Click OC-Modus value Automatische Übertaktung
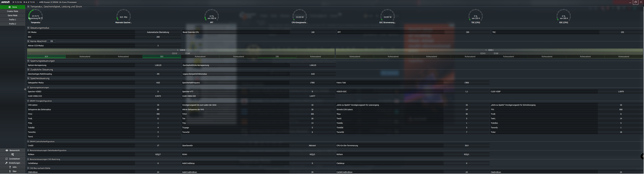The width and height of the screenshot is (644, 174). pos(158,32)
